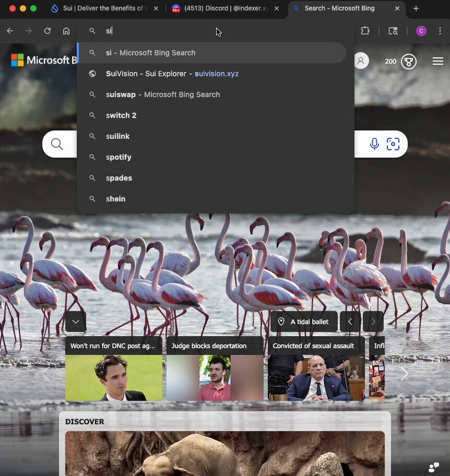Click the Bing search magnifier icon
The width and height of the screenshot is (450, 476).
coord(57,144)
